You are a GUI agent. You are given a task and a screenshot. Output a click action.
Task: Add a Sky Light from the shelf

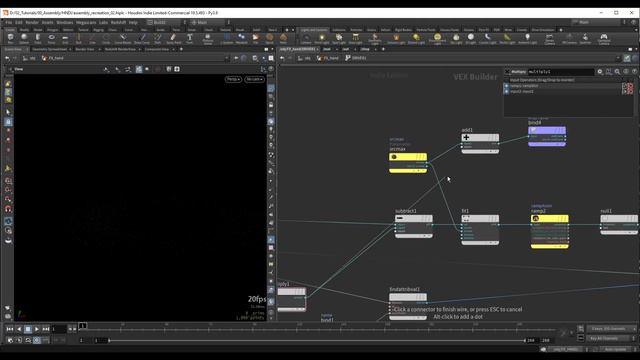click(x=456, y=39)
